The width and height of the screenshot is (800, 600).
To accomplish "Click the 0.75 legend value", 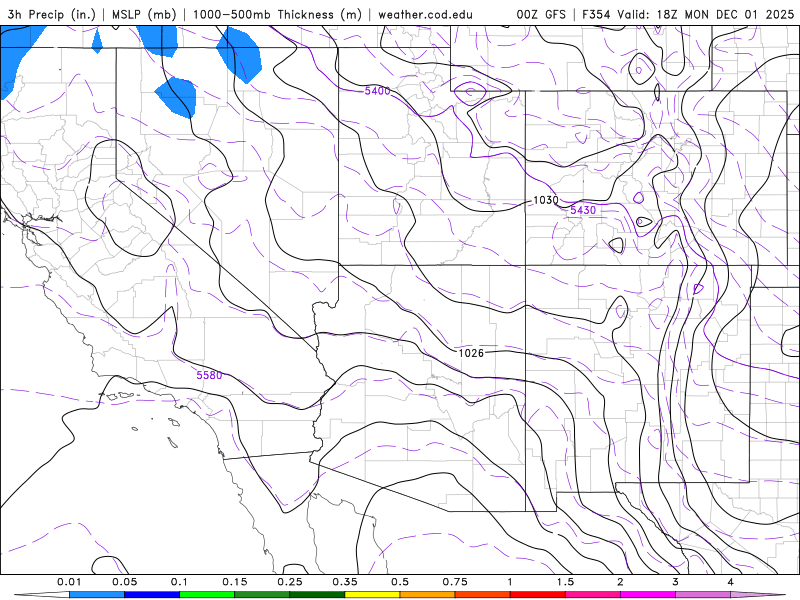I will [455, 582].
